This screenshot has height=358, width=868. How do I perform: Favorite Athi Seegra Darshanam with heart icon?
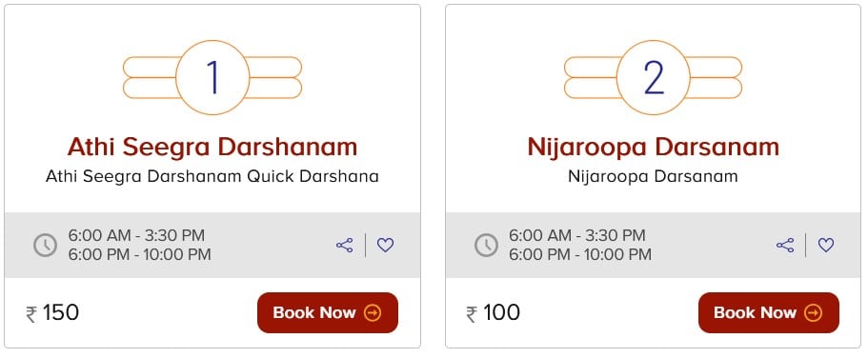coord(385,245)
